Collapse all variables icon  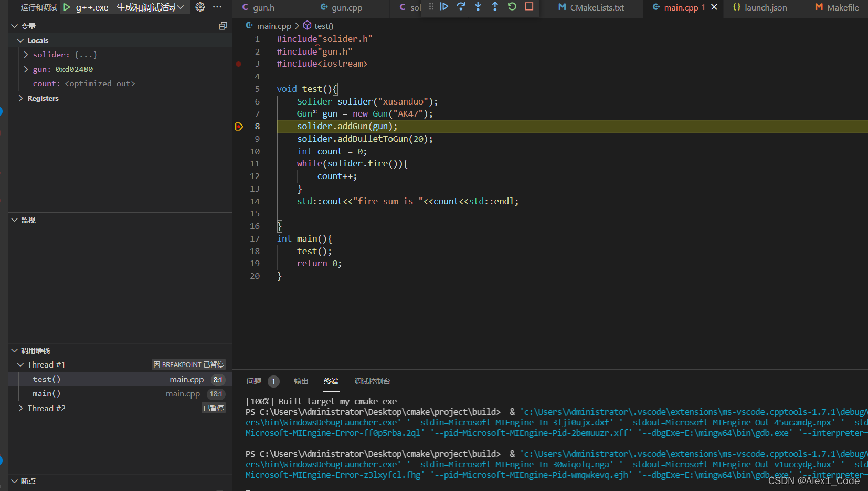click(223, 26)
